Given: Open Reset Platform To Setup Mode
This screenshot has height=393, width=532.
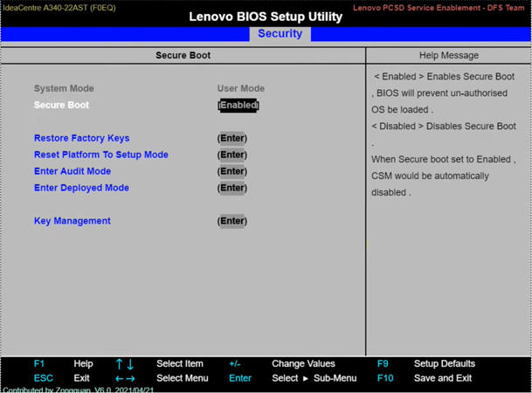Looking at the screenshot, I should [101, 155].
